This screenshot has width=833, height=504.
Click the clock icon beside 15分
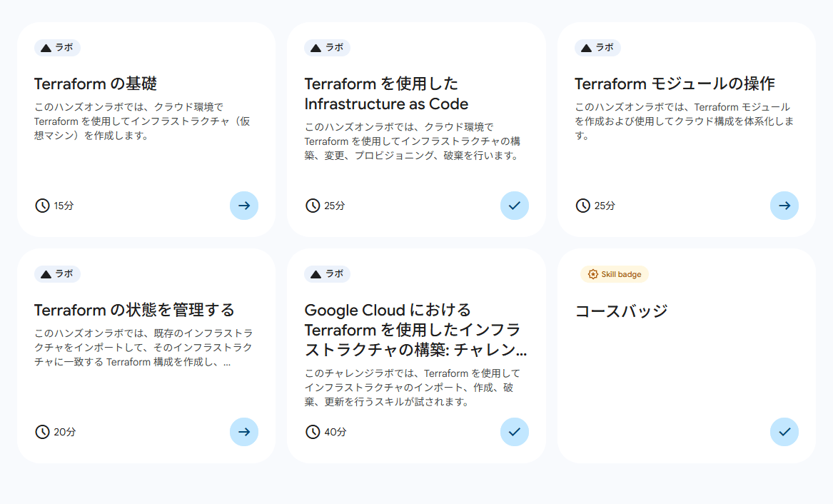(43, 206)
